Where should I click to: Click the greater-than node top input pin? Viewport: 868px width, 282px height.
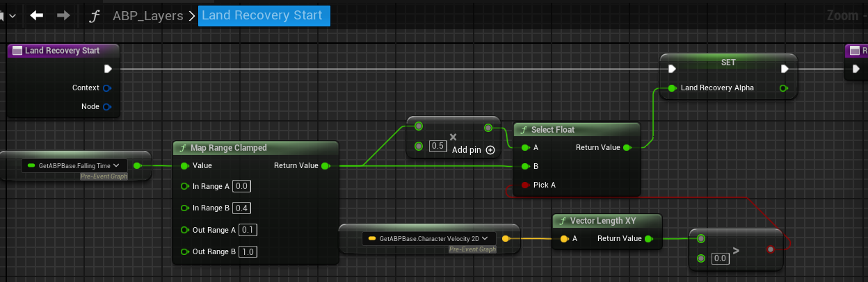tap(700, 238)
